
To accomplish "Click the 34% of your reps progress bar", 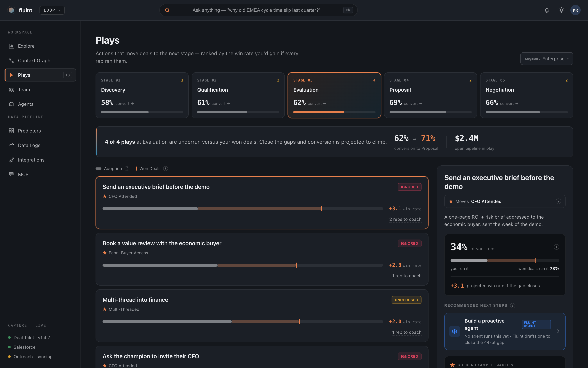I will (505, 260).
